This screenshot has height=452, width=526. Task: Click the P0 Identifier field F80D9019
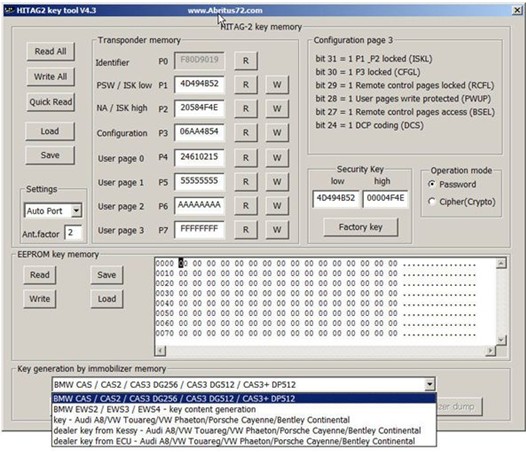pos(199,60)
